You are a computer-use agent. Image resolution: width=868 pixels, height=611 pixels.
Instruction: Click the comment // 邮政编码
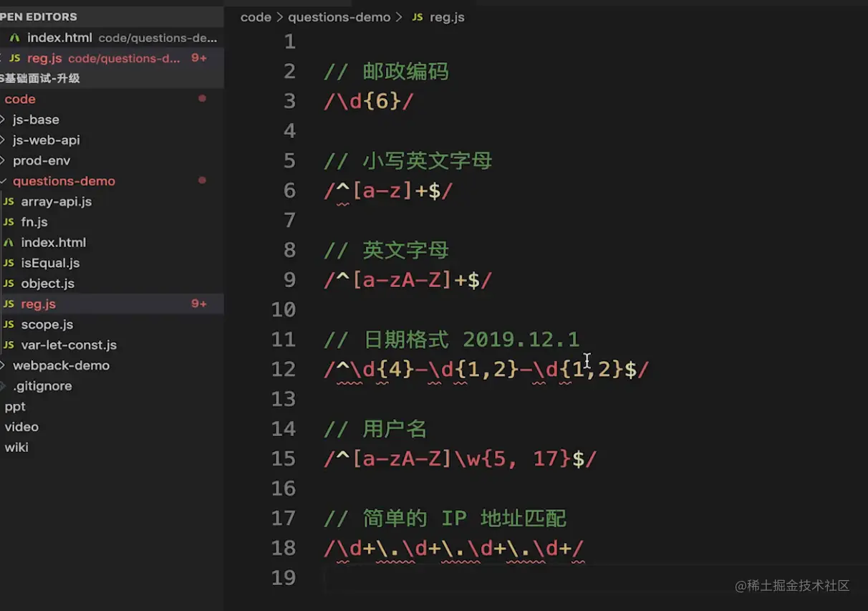(386, 72)
